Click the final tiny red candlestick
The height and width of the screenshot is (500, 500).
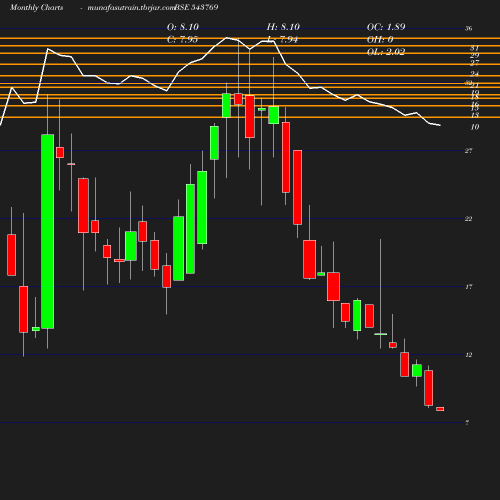(x=440, y=409)
